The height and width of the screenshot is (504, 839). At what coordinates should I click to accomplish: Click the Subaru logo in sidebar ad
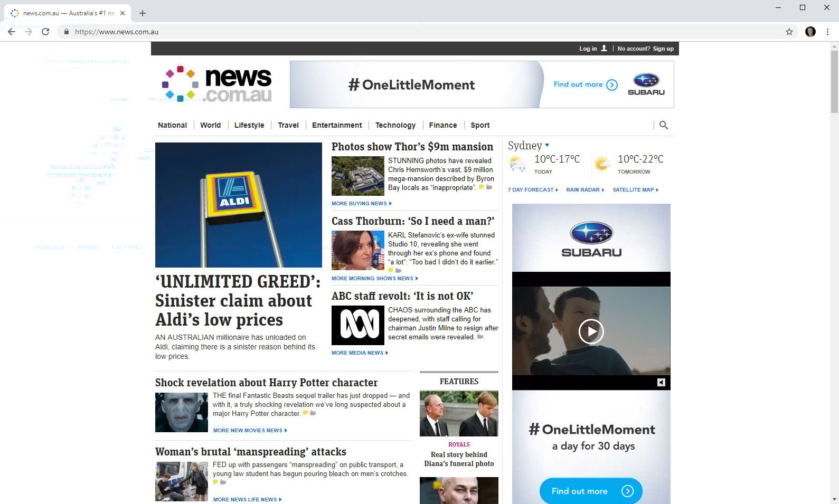pyautogui.click(x=591, y=239)
